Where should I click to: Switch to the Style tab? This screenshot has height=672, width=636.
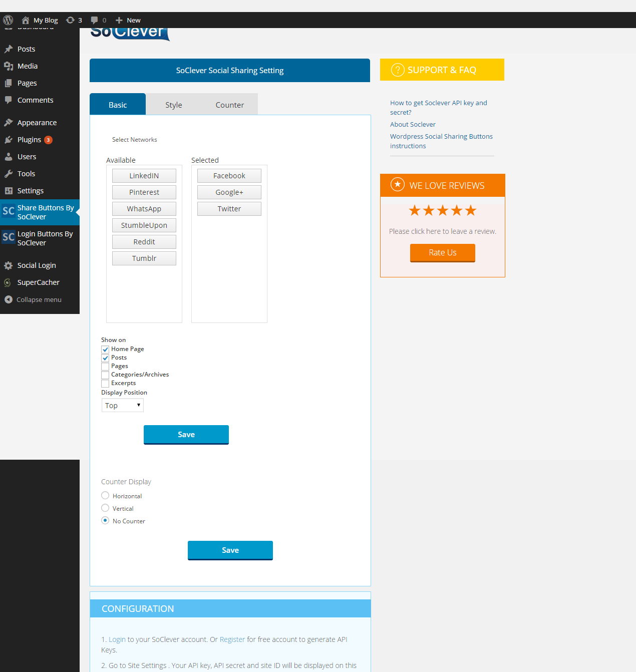point(174,104)
